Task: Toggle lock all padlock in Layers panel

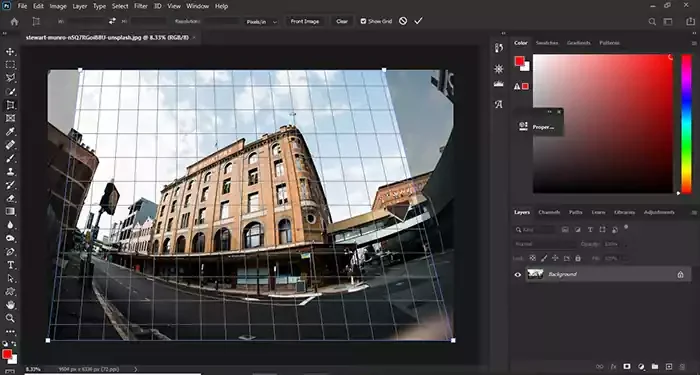Action: (578, 258)
